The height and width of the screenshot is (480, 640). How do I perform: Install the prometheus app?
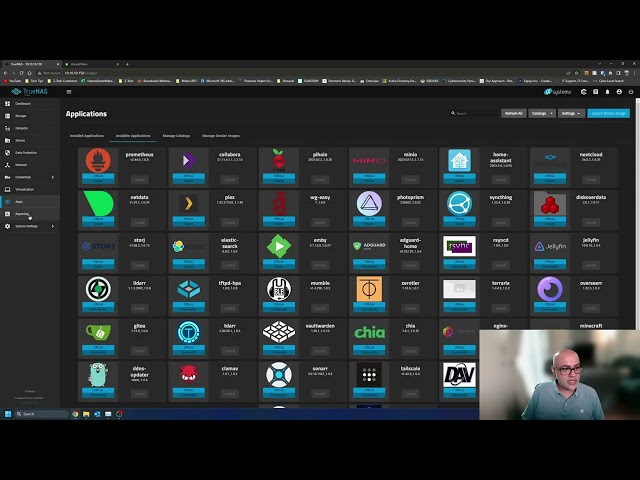click(x=140, y=180)
